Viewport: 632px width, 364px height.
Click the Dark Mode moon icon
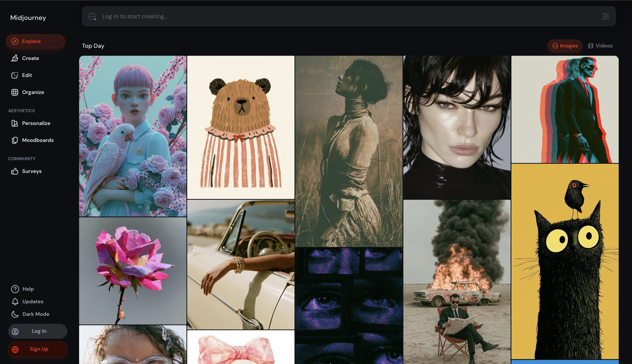(15, 314)
